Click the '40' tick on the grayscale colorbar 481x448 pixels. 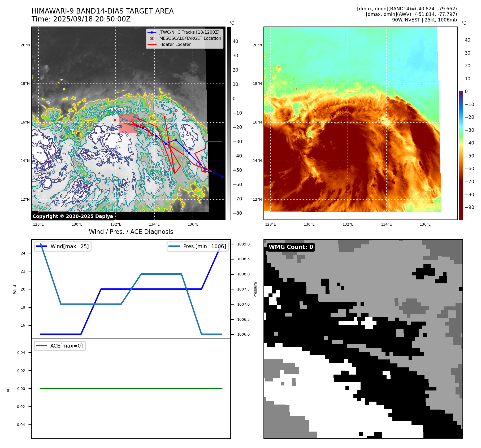click(236, 41)
